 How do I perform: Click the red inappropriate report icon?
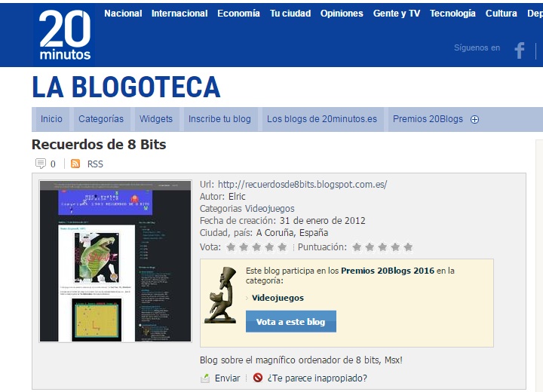258,378
